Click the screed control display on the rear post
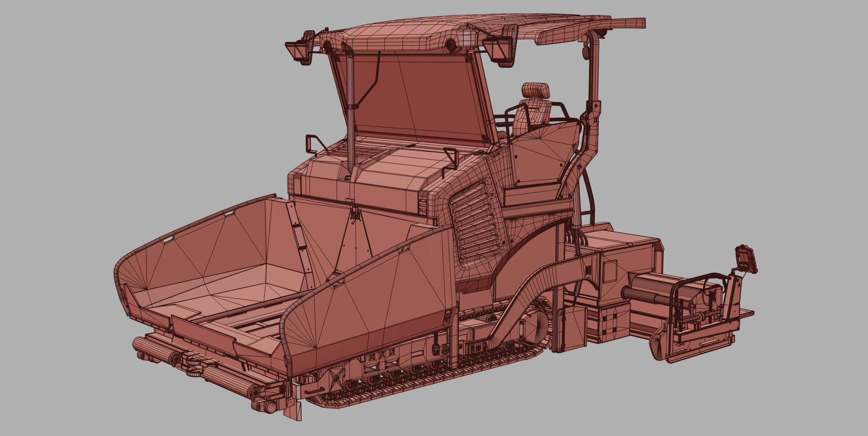 tap(746, 259)
